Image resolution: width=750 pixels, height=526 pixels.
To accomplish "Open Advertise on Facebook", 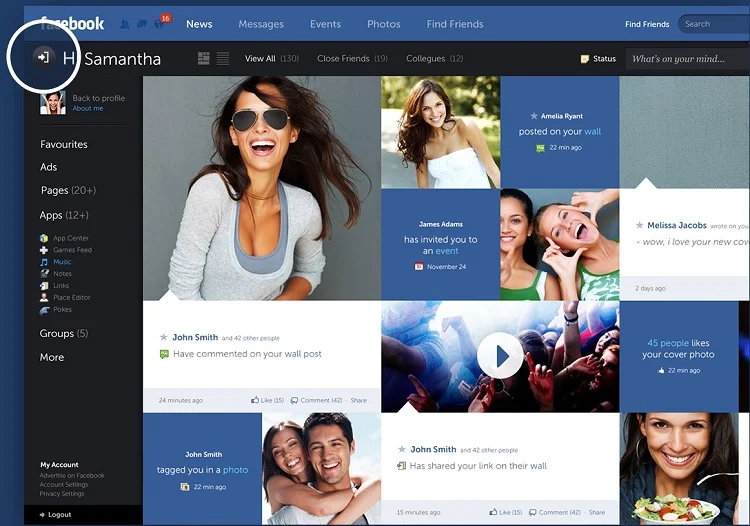I will click(x=72, y=475).
